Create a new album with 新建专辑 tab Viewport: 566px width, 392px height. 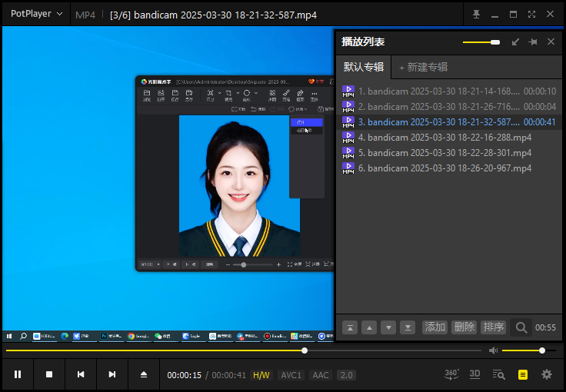coord(423,67)
